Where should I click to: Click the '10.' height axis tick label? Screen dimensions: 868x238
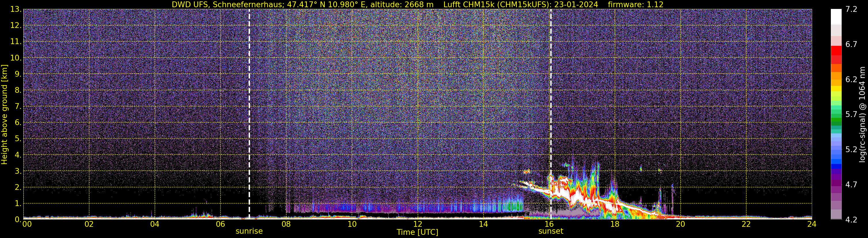[16, 58]
